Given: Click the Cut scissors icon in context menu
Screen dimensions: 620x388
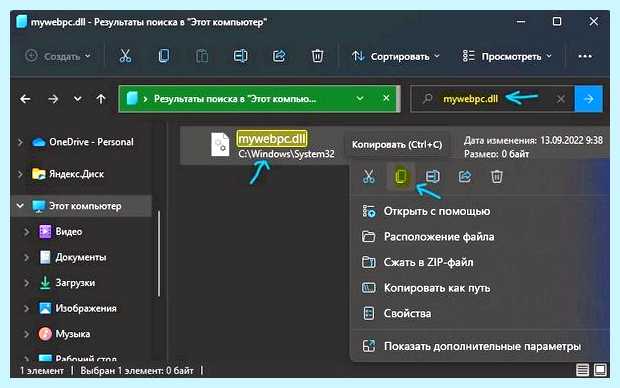Looking at the screenshot, I should (369, 176).
